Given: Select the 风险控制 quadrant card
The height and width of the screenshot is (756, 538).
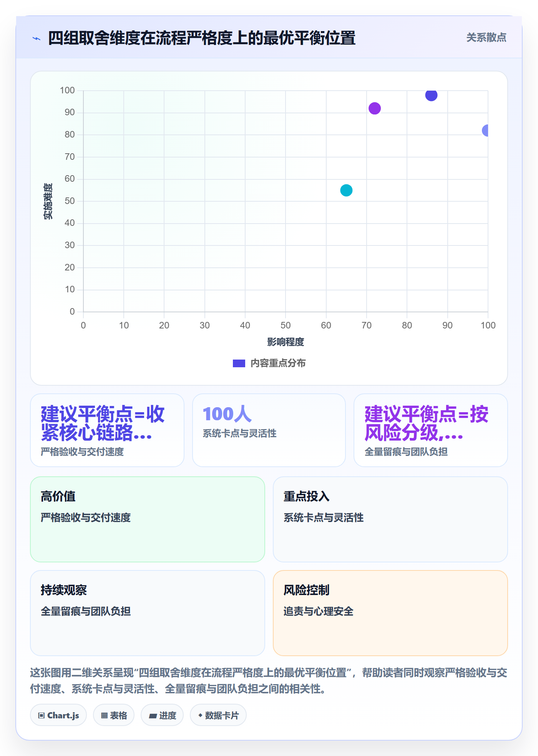Looking at the screenshot, I should click(x=390, y=613).
